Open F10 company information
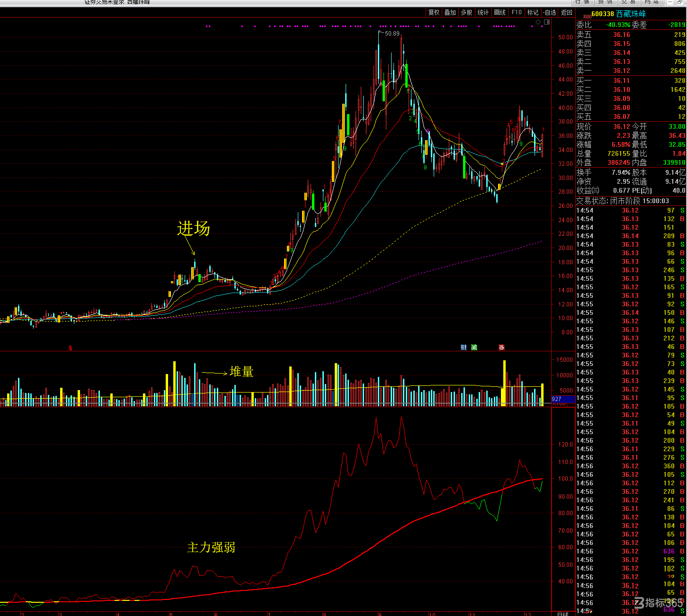Image resolution: width=687 pixels, height=616 pixels. (x=517, y=12)
